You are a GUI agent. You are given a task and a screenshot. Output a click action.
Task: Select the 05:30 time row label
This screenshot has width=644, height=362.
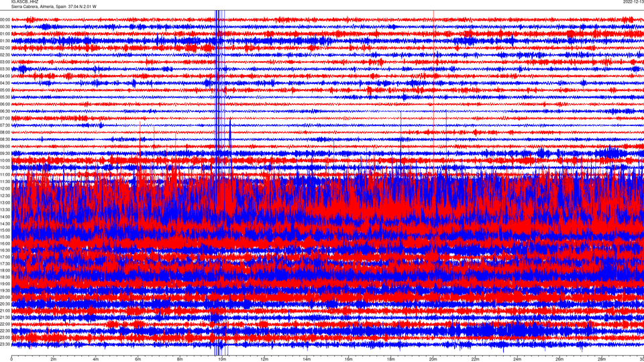5,97
